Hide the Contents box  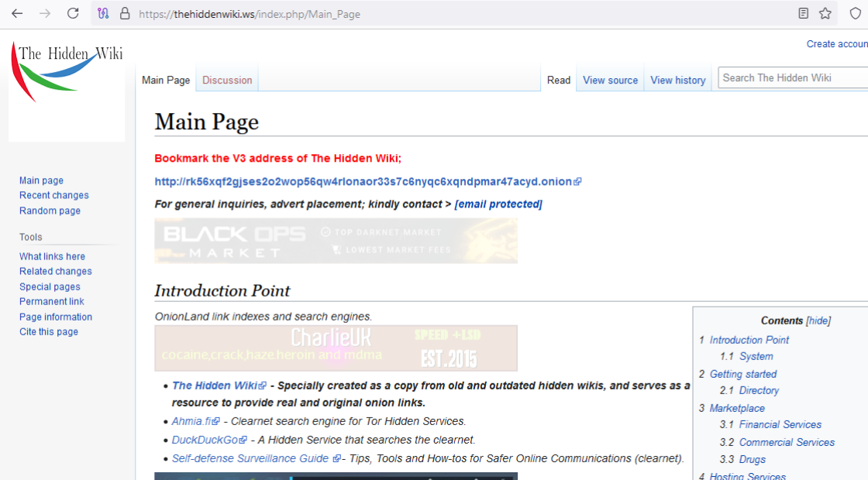pyautogui.click(x=818, y=321)
